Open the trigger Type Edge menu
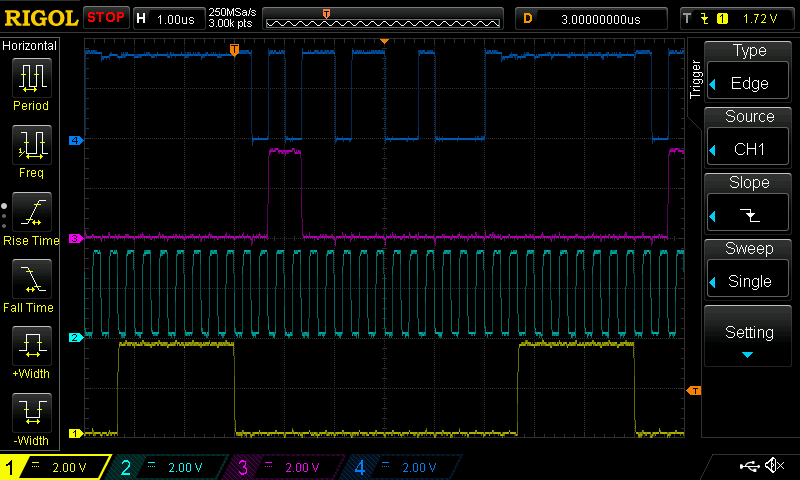The width and height of the screenshot is (800, 480). tap(748, 70)
